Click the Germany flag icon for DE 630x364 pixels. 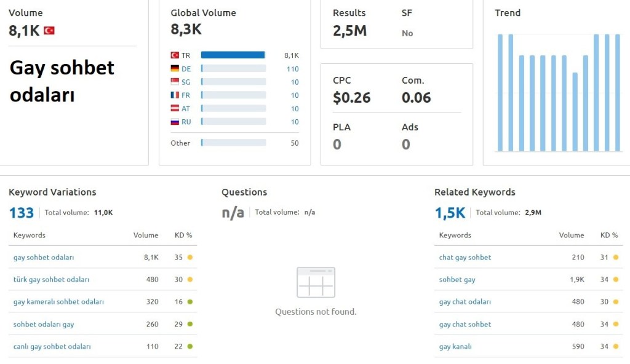click(x=175, y=69)
